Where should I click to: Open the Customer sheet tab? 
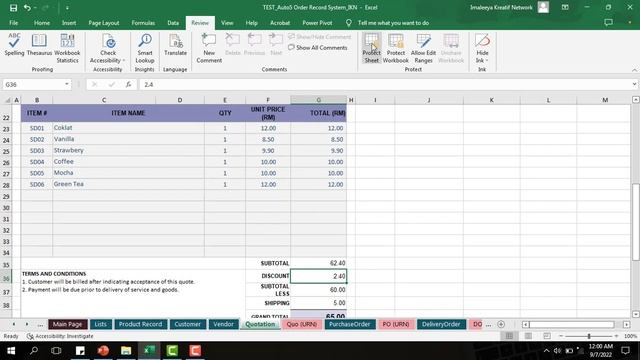pos(188,324)
